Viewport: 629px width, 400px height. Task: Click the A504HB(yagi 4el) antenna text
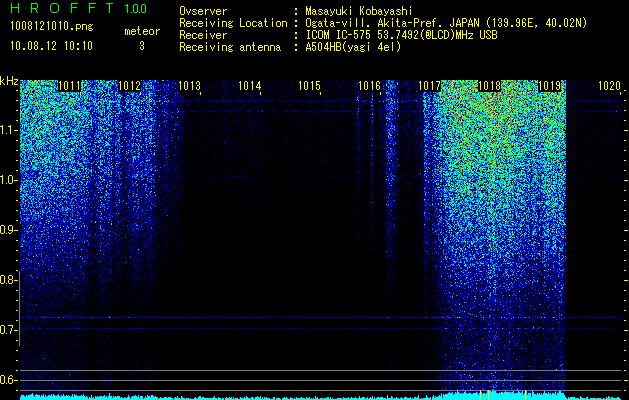[353, 47]
